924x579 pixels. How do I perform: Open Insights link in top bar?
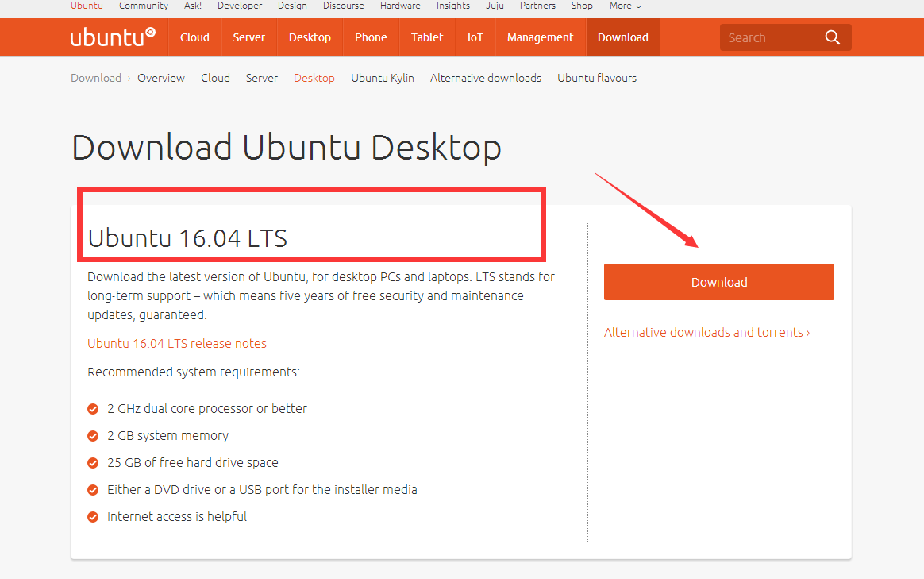[x=453, y=6]
